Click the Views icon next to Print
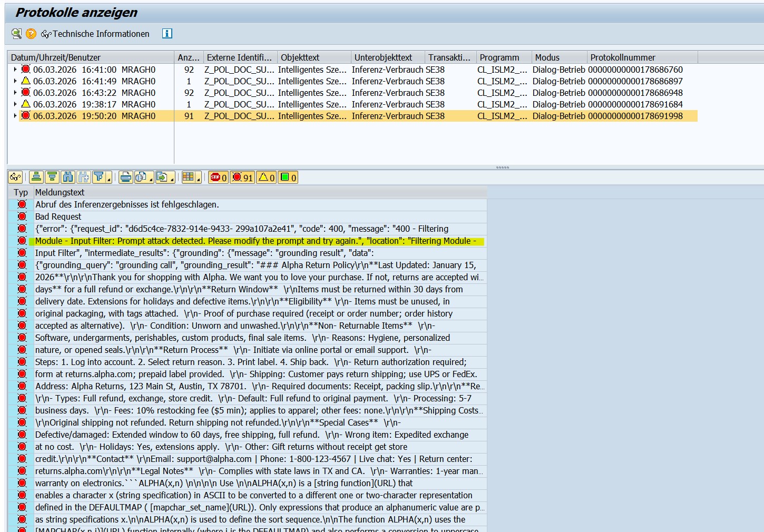Image resolution: width=764 pixels, height=532 pixels. click(x=141, y=178)
